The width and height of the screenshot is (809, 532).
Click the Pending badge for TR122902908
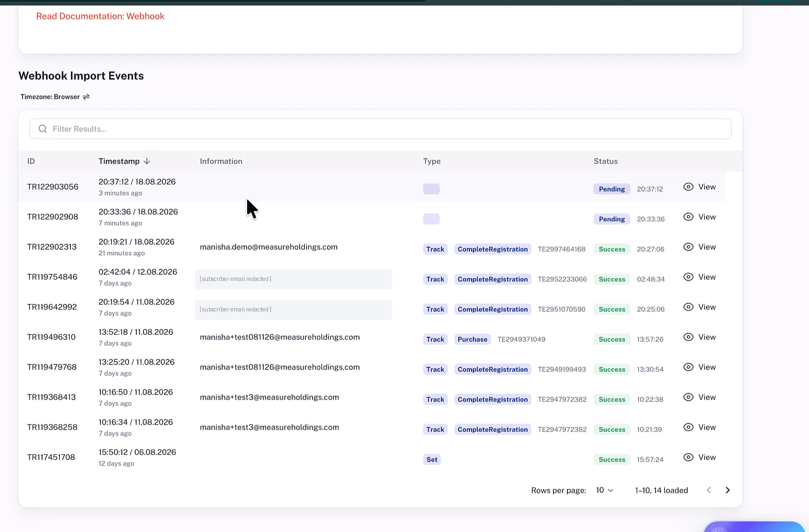612,219
